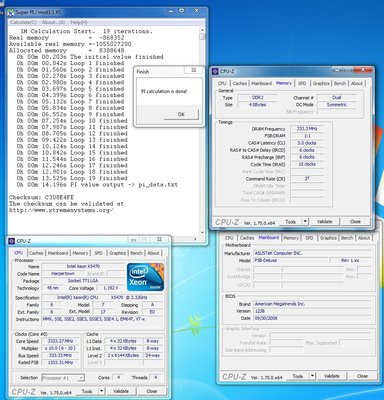Switch to Graphics tab in Mainboard window

[x=328, y=238]
